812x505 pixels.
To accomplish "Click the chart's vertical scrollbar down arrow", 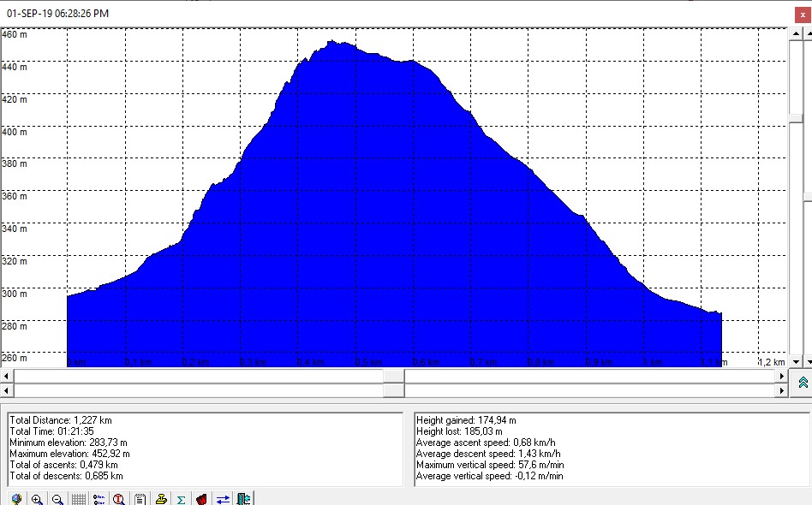I will tap(796, 361).
